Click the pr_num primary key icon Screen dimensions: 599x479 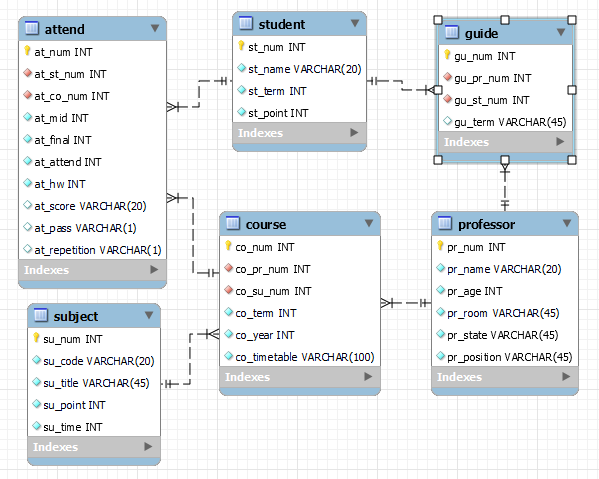pyautogui.click(x=440, y=246)
